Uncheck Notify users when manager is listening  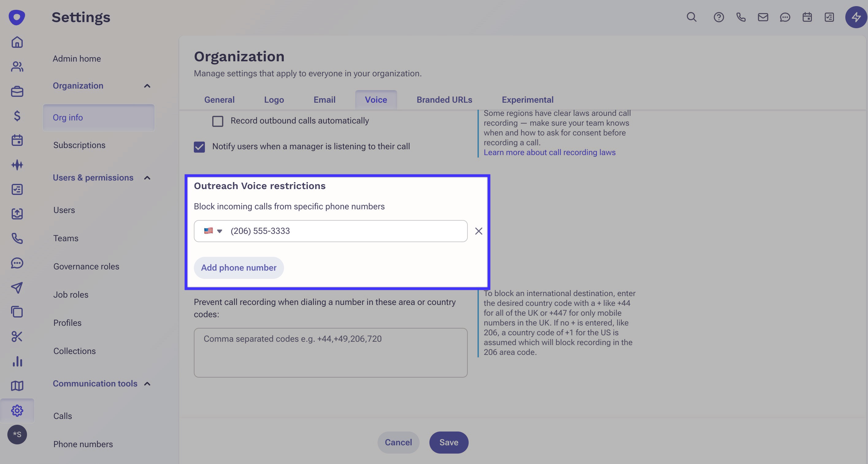[x=199, y=147]
